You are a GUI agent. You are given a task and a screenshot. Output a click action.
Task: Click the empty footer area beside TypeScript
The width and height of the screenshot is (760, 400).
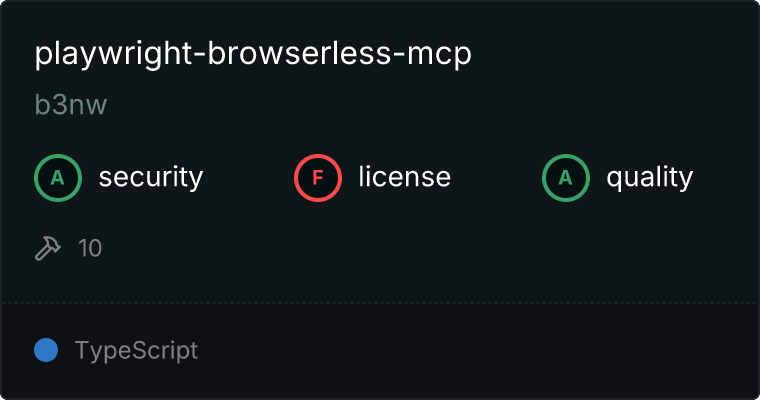(475, 351)
